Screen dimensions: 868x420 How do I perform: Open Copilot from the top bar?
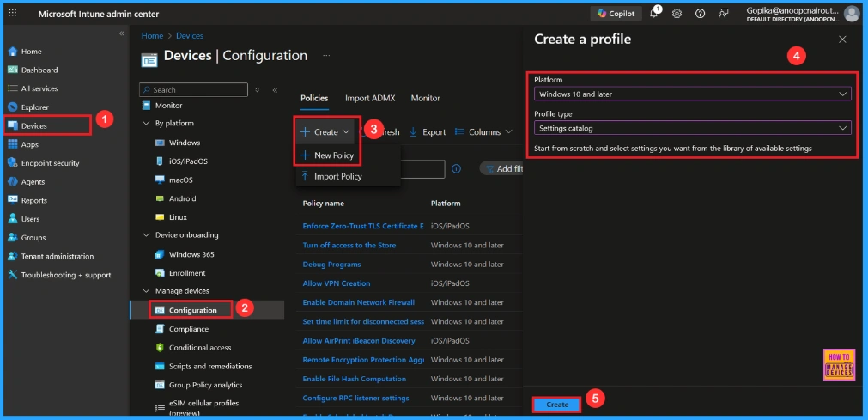click(616, 14)
